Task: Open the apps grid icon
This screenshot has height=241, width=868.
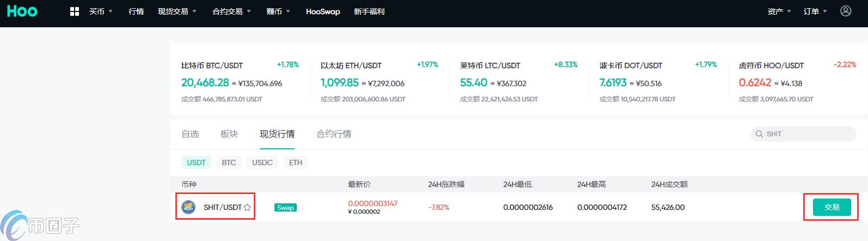Action: click(75, 11)
